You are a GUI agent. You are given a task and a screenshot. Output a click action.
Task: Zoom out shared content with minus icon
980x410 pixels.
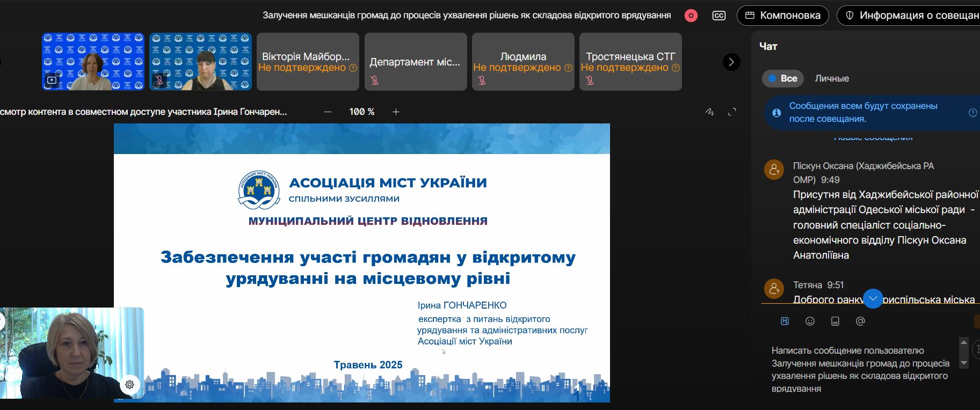click(x=328, y=112)
